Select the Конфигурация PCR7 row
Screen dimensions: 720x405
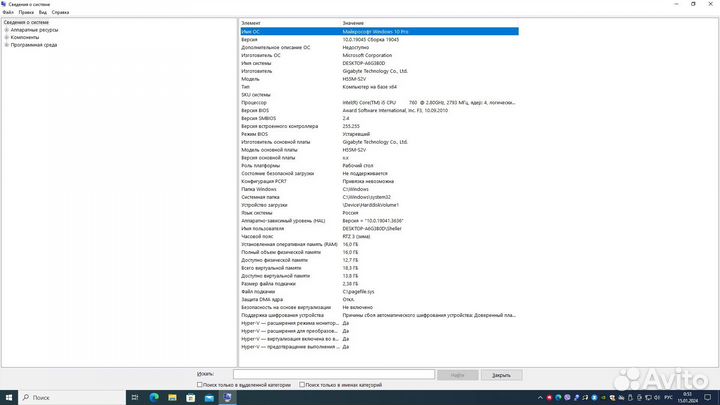coord(379,181)
